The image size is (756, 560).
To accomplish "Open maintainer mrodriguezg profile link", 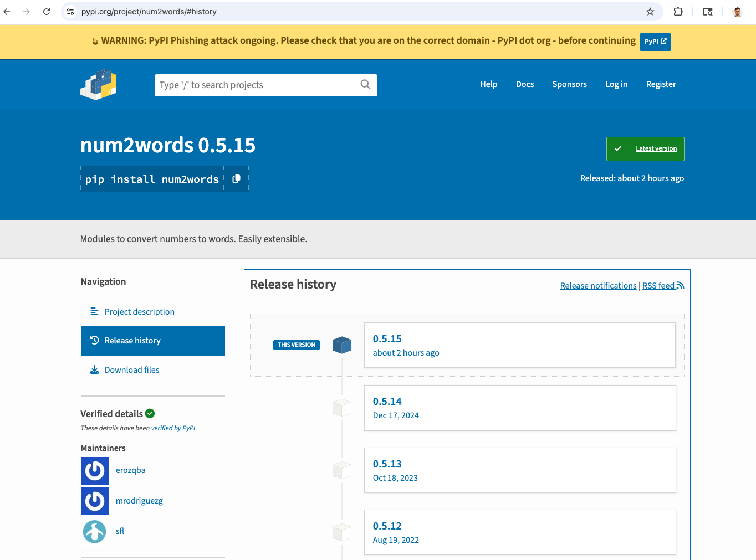I will pos(139,501).
